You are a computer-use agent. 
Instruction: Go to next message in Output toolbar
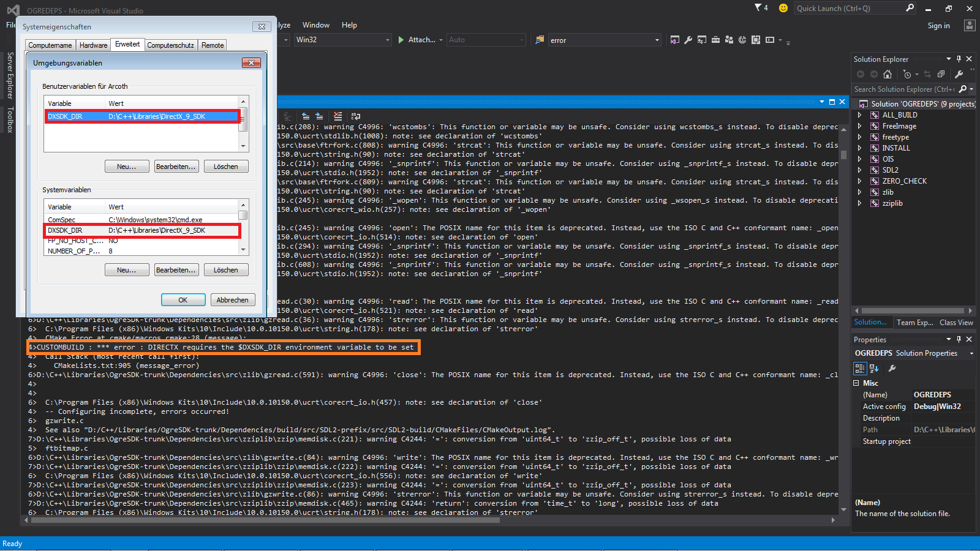click(319, 116)
